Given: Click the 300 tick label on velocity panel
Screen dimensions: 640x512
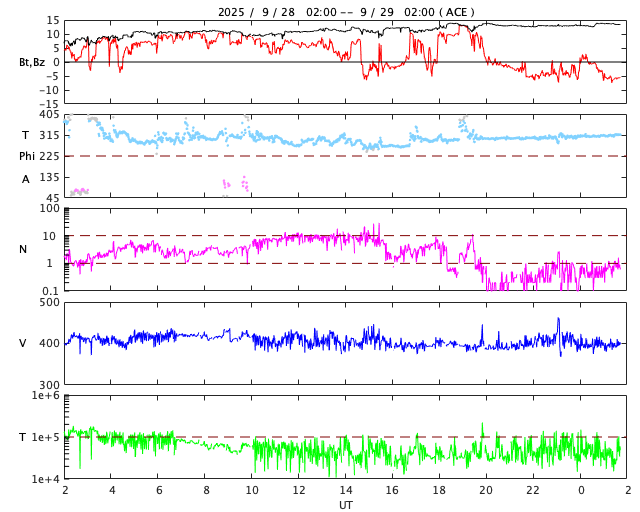Looking at the screenshot, I should pyautogui.click(x=49, y=385).
